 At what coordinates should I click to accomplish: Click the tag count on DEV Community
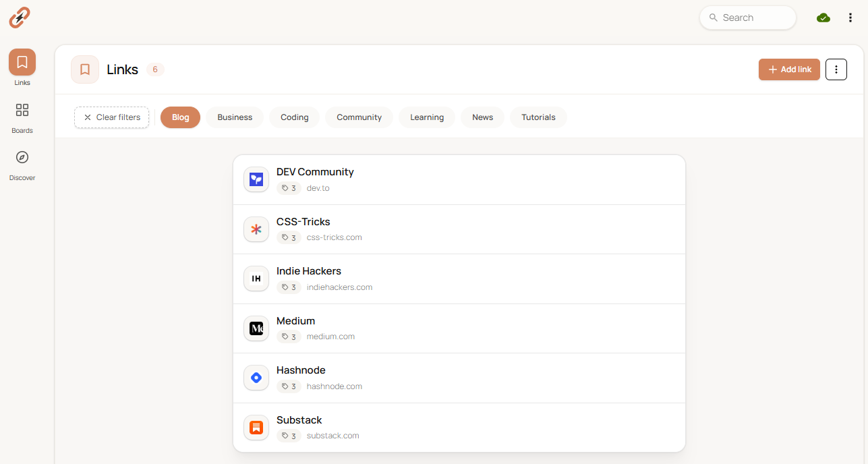point(289,188)
